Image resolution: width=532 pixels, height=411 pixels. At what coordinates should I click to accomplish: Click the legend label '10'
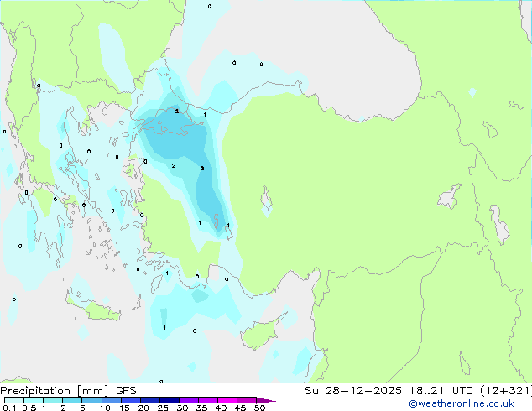105,408
